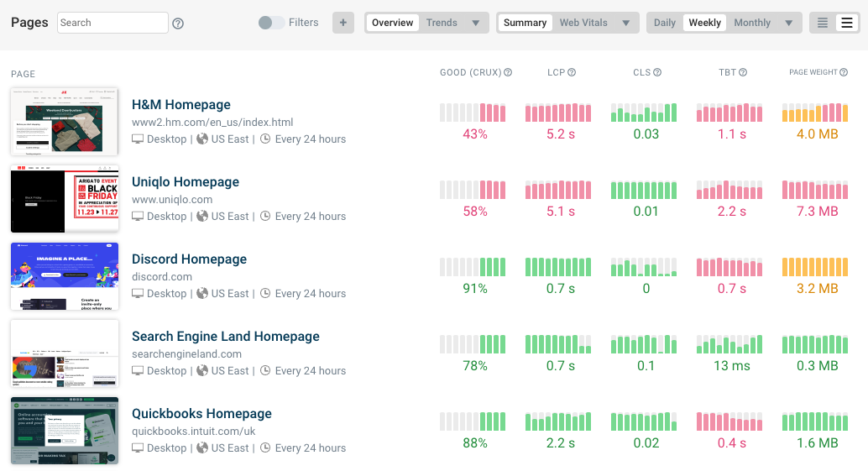The image size is (868, 471).
Task: Click Quickbooks TBT bar chart
Action: 729,421
